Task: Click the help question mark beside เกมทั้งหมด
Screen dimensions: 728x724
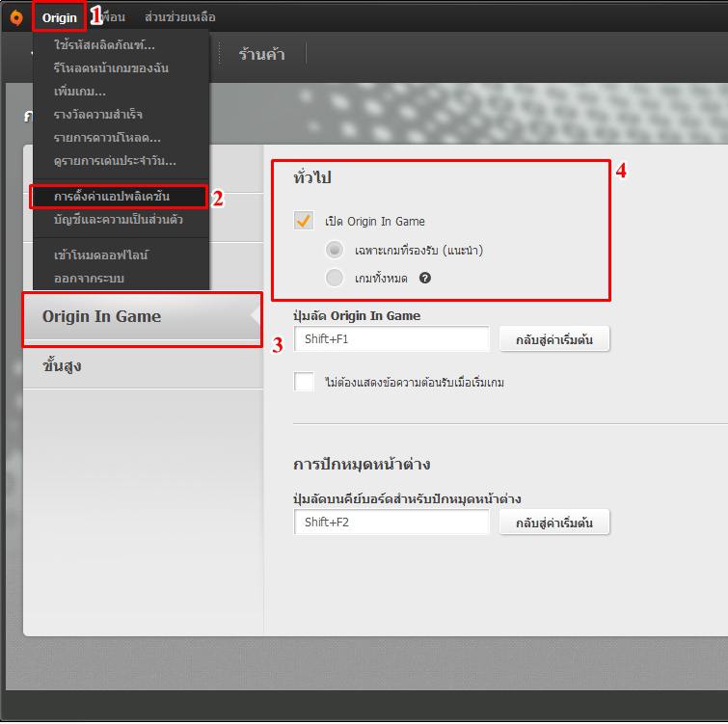Action: [425, 278]
